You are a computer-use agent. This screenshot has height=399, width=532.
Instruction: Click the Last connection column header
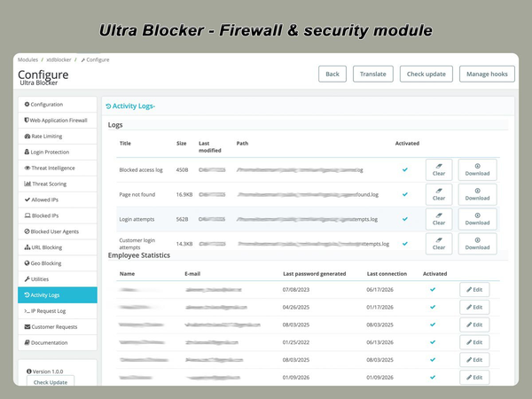[387, 273]
